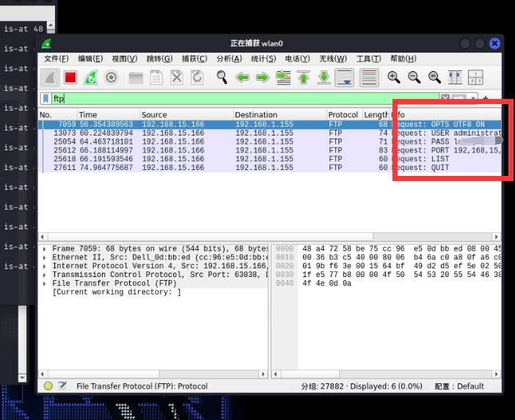Open capture options gear icon
The image size is (515, 420).
click(112, 77)
